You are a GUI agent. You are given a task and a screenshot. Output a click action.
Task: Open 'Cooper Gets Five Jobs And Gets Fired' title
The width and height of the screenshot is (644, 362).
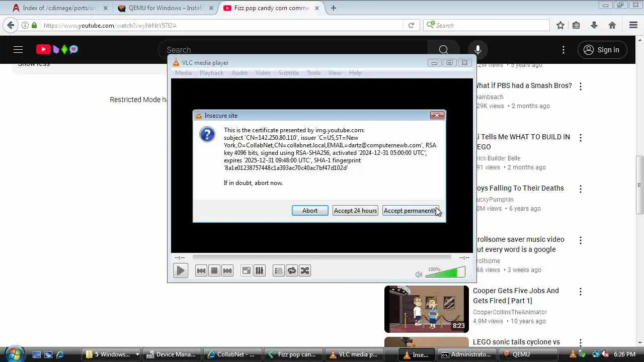(516, 296)
